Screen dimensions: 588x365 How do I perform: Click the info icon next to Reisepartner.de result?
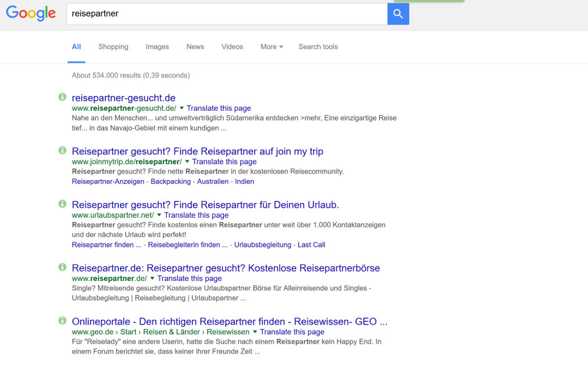point(62,268)
